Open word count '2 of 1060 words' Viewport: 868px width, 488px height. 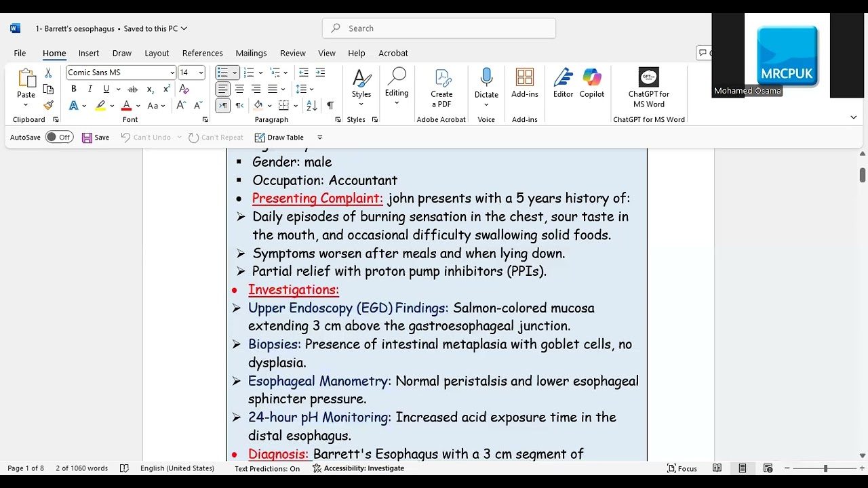(81, 468)
